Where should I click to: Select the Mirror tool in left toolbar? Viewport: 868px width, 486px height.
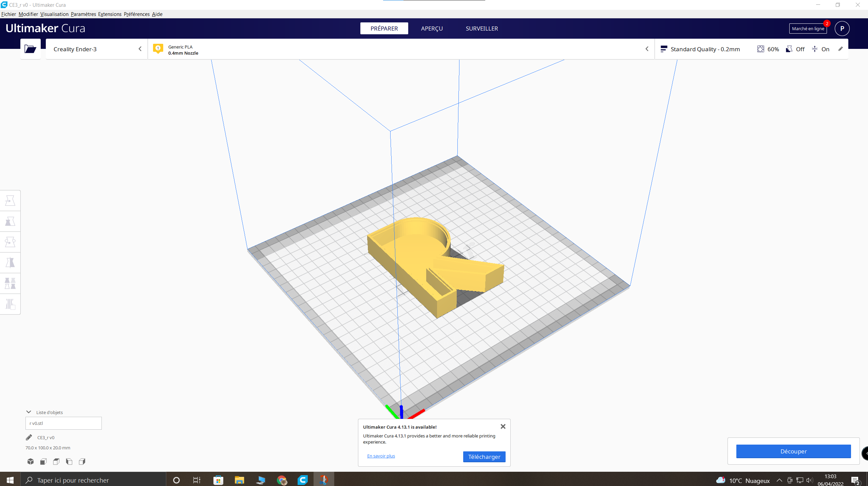pos(10,263)
